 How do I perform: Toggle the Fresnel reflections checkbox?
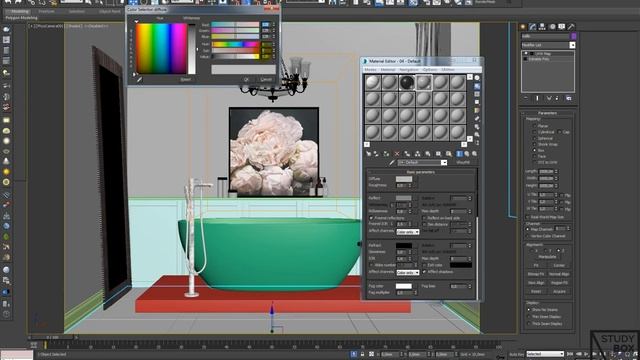point(371,218)
